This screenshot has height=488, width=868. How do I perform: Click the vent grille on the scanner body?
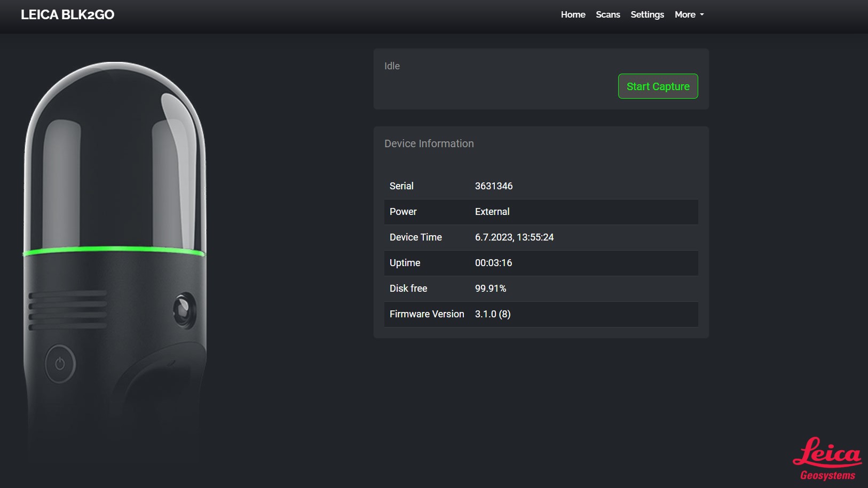(67, 310)
